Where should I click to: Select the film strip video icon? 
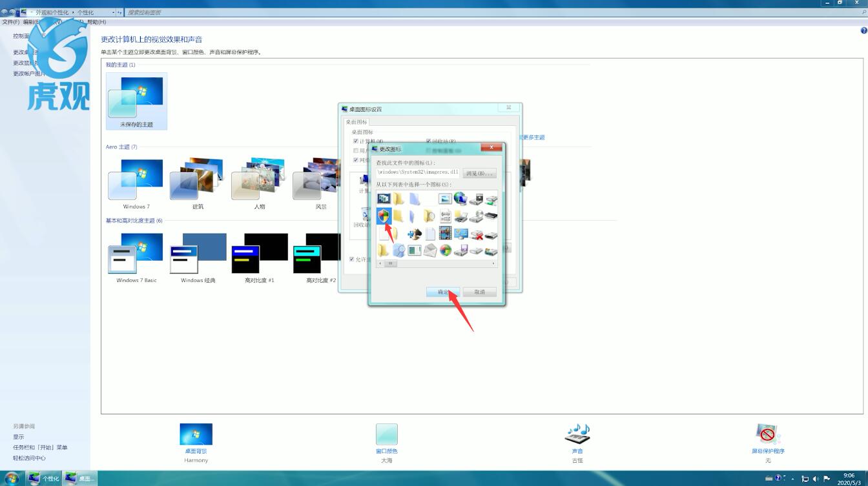click(445, 233)
